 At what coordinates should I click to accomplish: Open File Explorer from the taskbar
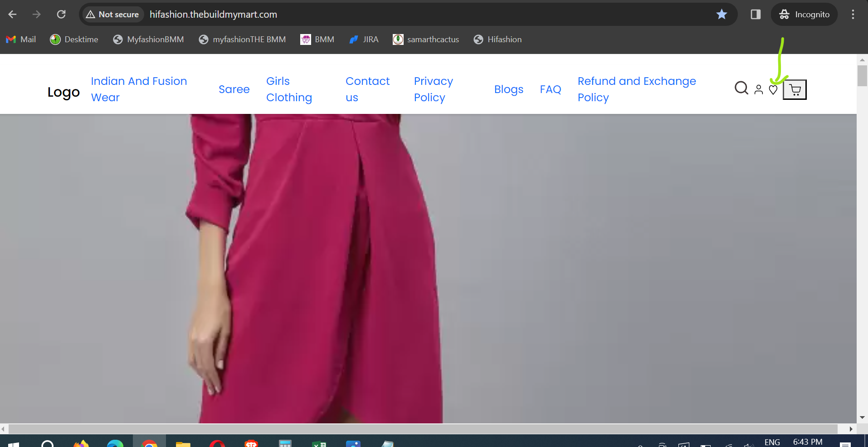(x=183, y=444)
